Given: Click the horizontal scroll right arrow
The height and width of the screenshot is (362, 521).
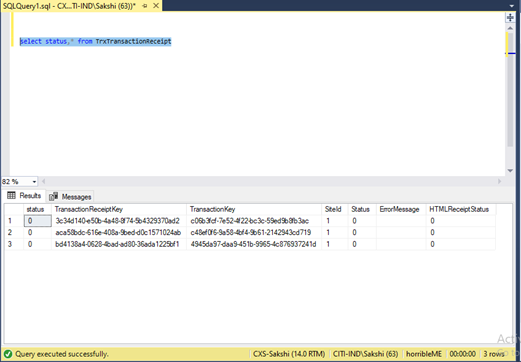Looking at the screenshot, I should point(499,181).
